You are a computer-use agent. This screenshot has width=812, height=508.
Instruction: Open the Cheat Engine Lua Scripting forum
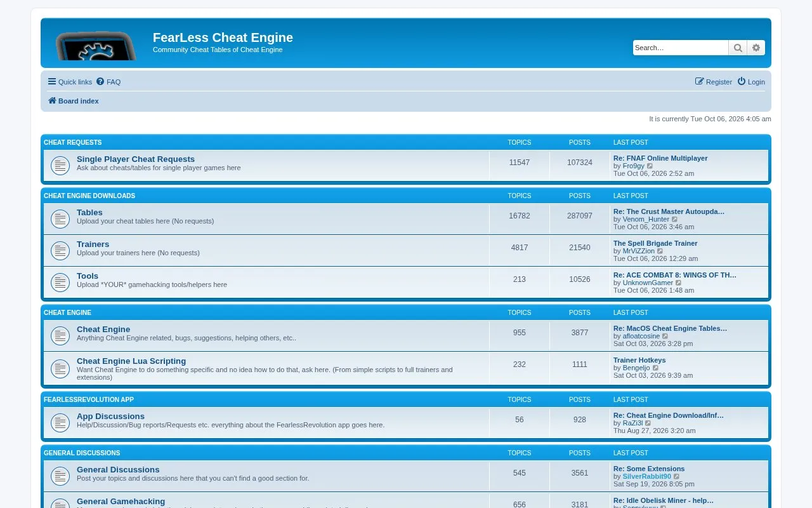point(131,361)
